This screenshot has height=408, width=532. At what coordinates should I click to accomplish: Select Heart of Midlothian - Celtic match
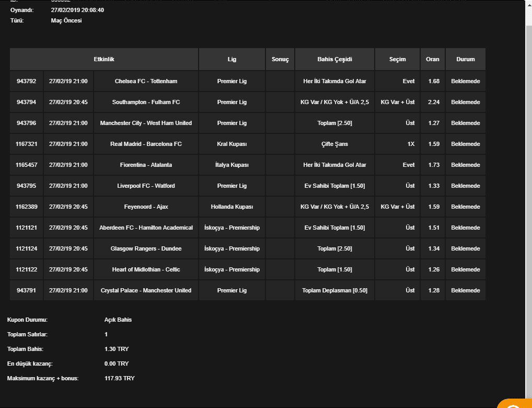click(x=146, y=269)
